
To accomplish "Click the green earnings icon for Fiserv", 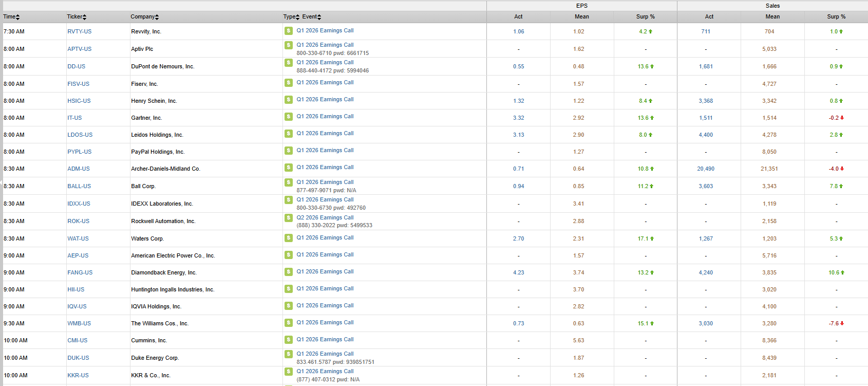I will tap(289, 83).
